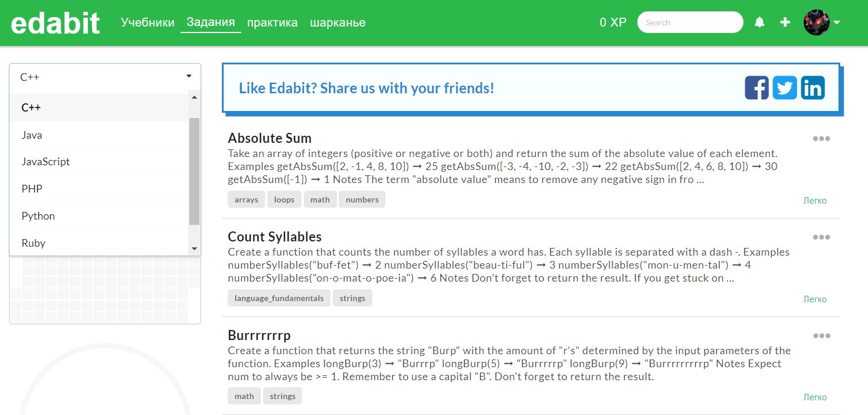Share on Facebook via banner icon

click(x=756, y=88)
